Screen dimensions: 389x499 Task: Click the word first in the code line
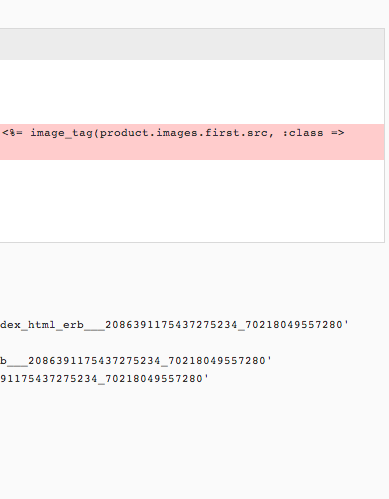tap(222, 133)
